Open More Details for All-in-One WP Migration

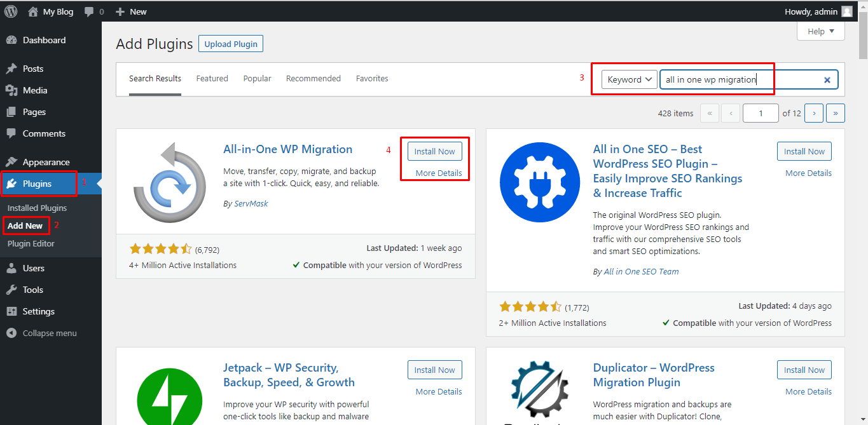click(x=439, y=173)
